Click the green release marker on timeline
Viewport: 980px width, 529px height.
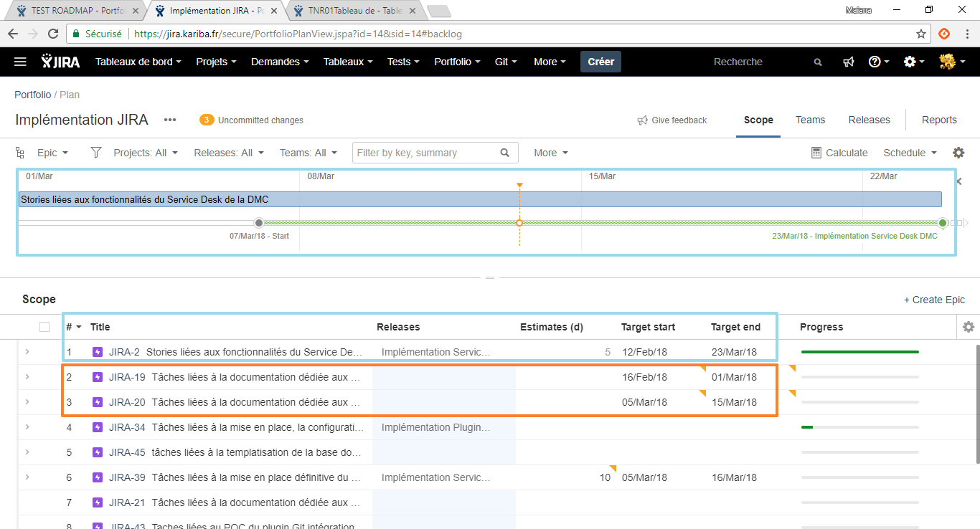coord(943,223)
